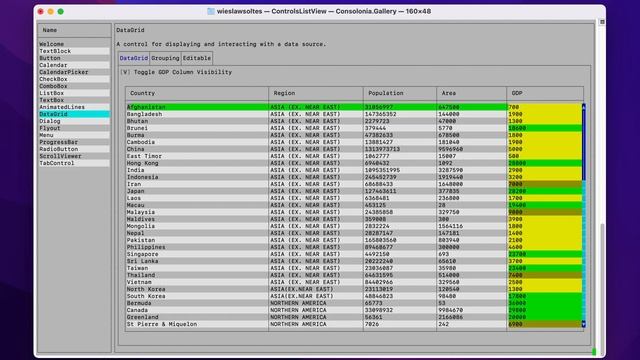Screen dimensions: 640x360
Task: Open RadioButton in the controls list
Action: pyautogui.click(x=74, y=149)
